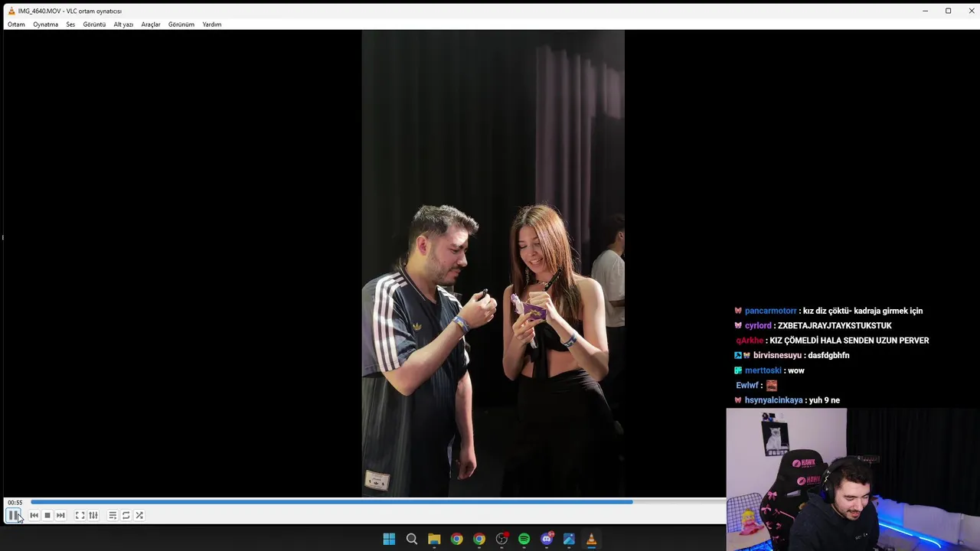Open taskbar Search magnifier
Screen dimensions: 980x551
tap(411, 540)
